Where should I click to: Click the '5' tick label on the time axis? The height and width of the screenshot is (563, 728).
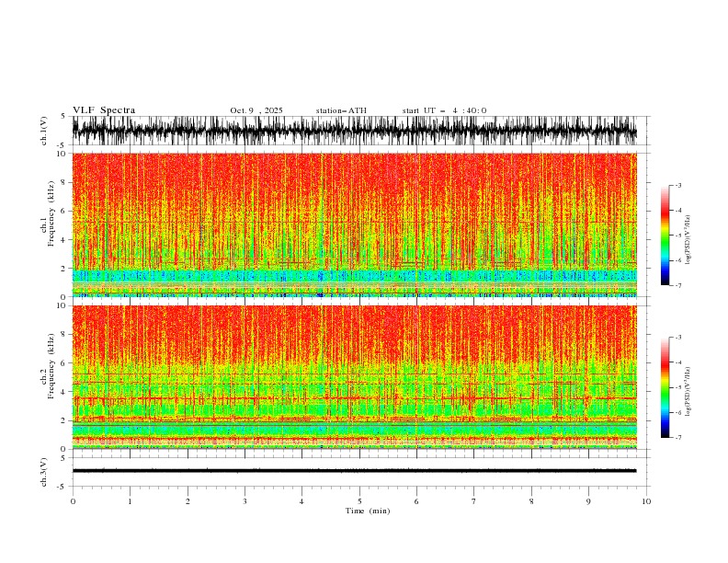coord(359,501)
